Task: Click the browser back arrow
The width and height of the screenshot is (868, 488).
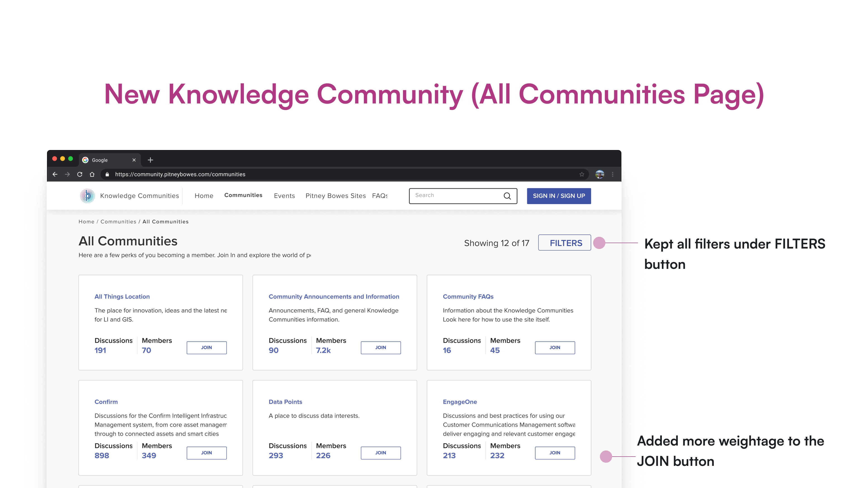Action: 55,174
